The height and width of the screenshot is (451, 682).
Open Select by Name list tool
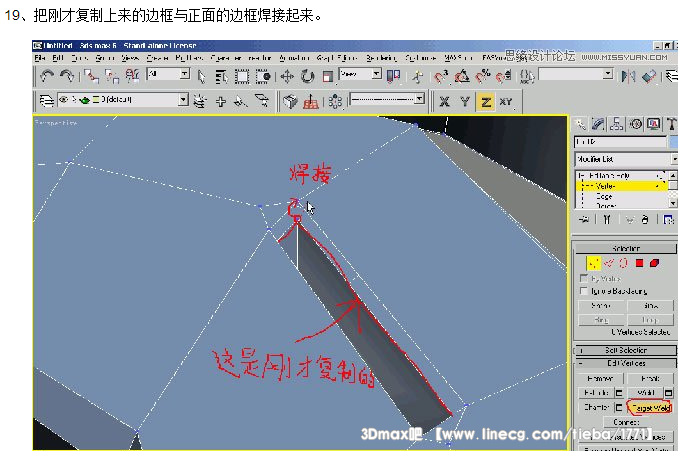(221, 77)
